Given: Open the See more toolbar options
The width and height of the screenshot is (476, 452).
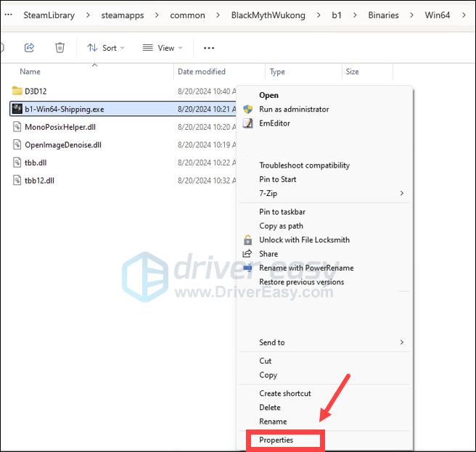Looking at the screenshot, I should click(209, 48).
